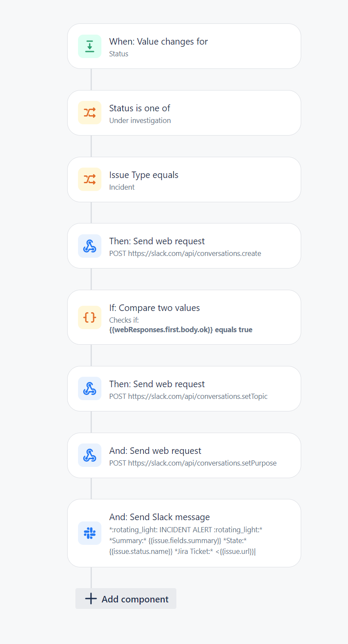348x644 pixels.
Task: Select the Then: Send web request conversations.create step
Action: tap(184, 246)
